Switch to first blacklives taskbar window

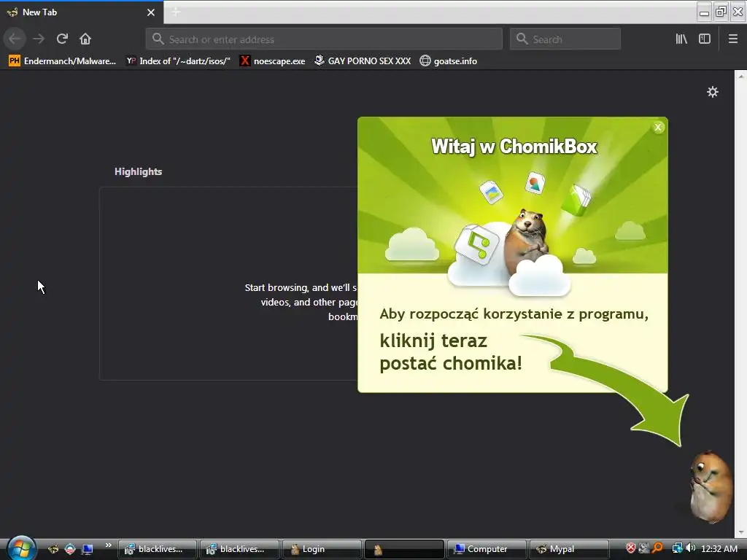(158, 549)
